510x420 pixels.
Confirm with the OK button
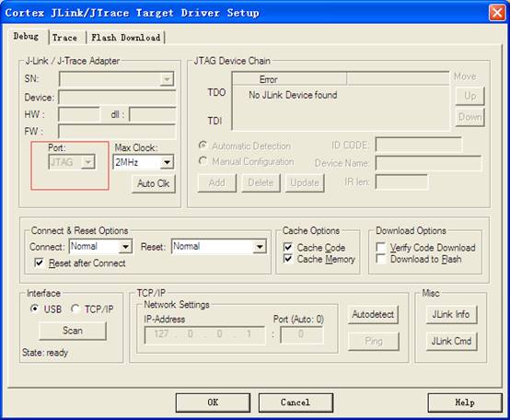click(213, 402)
